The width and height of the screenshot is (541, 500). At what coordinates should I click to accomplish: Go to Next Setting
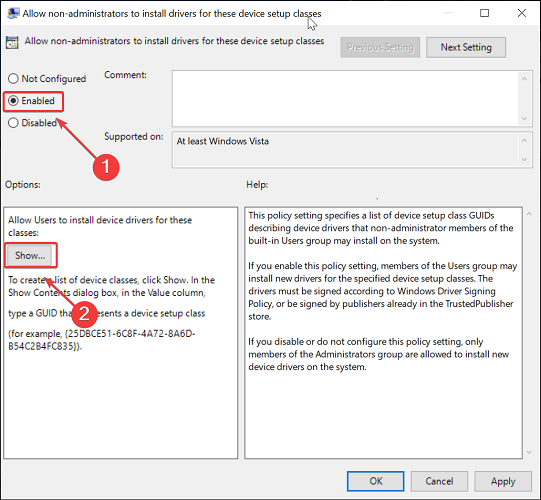click(x=466, y=47)
